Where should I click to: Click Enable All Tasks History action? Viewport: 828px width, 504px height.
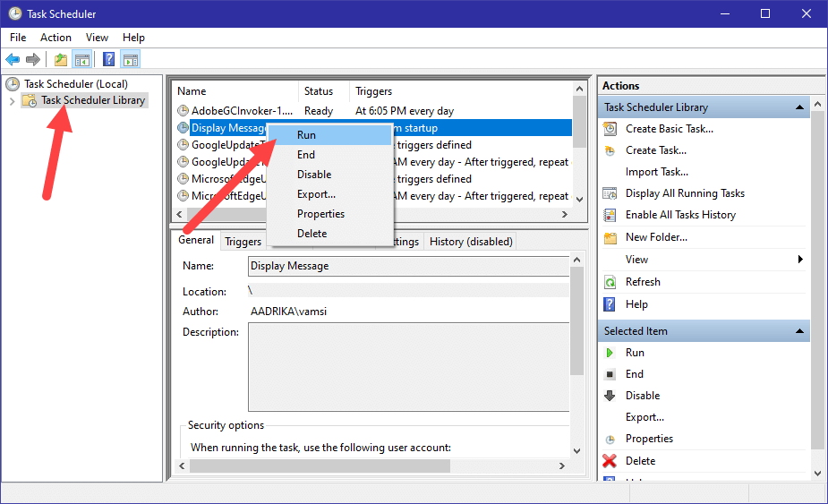tap(680, 215)
